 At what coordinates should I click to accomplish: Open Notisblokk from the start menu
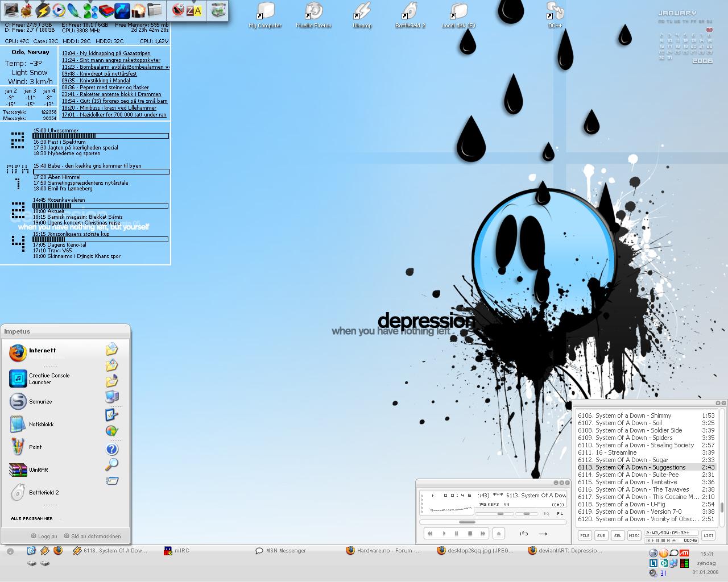pyautogui.click(x=32, y=424)
